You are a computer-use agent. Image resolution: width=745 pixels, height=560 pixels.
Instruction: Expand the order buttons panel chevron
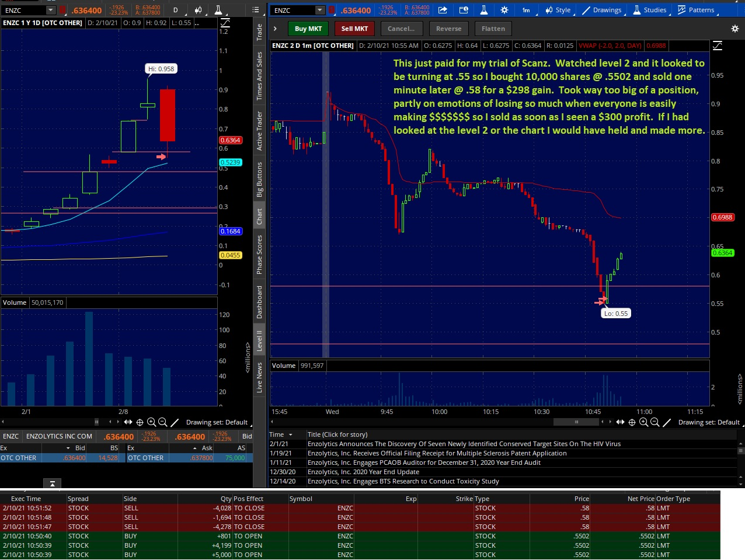pos(275,29)
